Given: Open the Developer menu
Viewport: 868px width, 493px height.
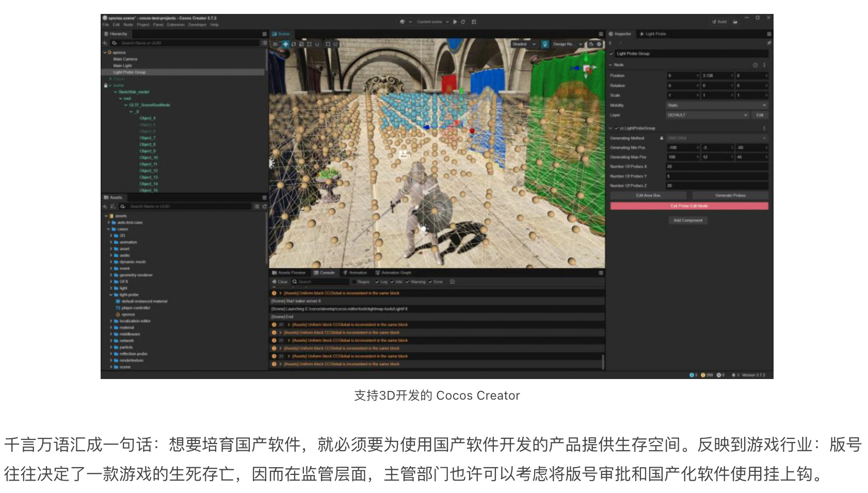Looking at the screenshot, I should pos(197,25).
